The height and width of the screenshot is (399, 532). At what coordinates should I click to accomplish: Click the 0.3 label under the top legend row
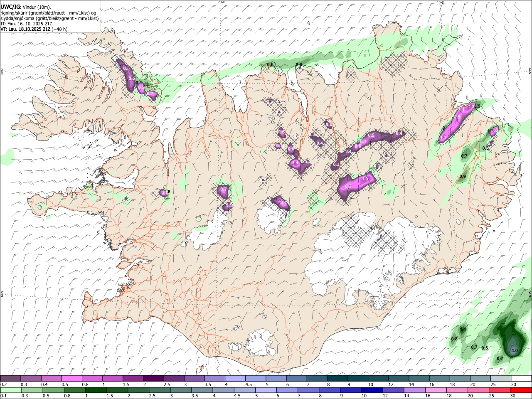24,384
